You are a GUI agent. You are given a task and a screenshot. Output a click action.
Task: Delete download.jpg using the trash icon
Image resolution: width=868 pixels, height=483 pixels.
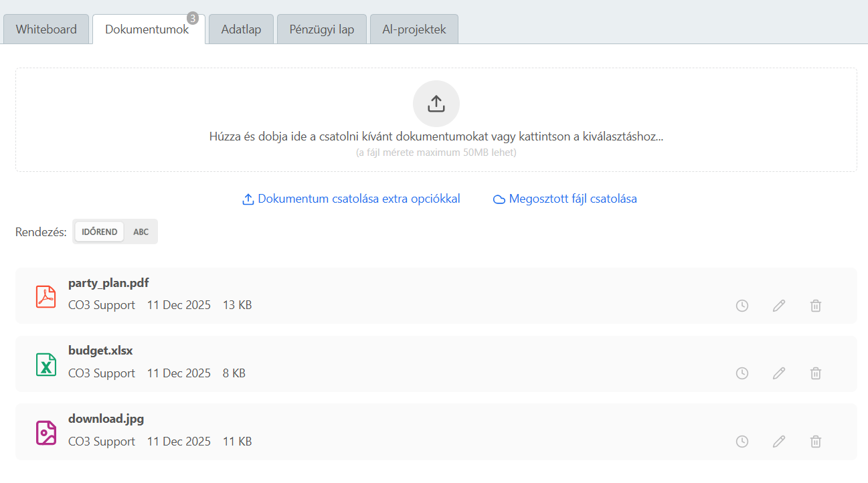tap(815, 441)
